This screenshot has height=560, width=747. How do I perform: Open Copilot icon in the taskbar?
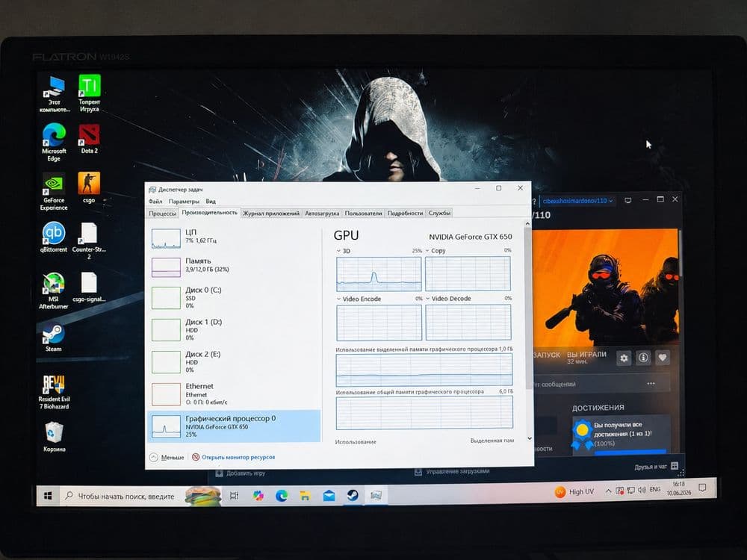click(258, 496)
